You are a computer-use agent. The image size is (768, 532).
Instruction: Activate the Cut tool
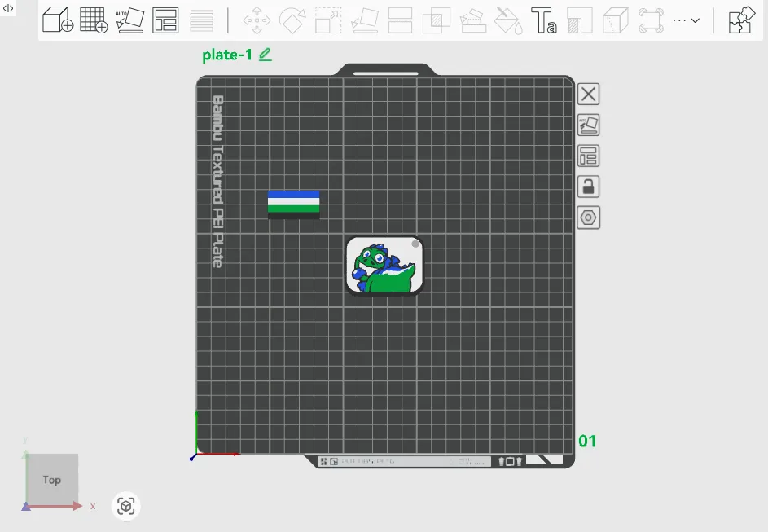[400, 20]
